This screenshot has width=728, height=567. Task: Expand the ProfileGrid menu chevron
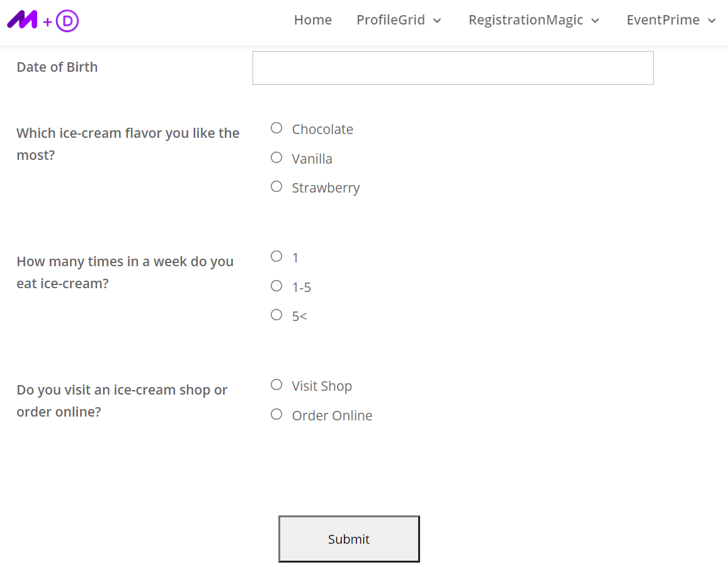[x=437, y=20]
